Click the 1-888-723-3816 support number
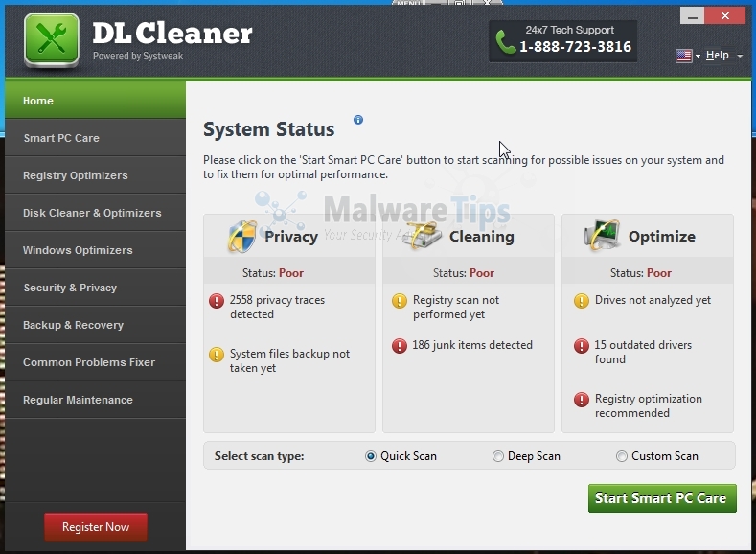The width and height of the screenshot is (756, 554). coord(575,47)
